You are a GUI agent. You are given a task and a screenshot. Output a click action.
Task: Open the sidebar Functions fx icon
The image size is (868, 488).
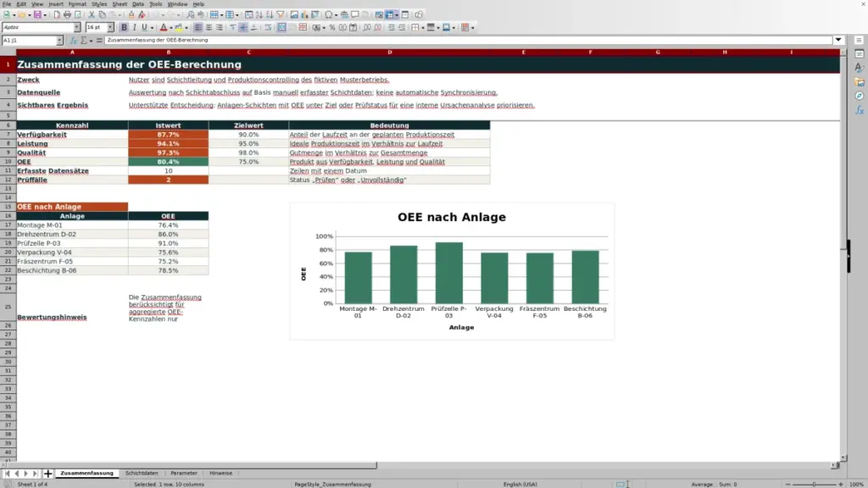pyautogui.click(x=860, y=111)
